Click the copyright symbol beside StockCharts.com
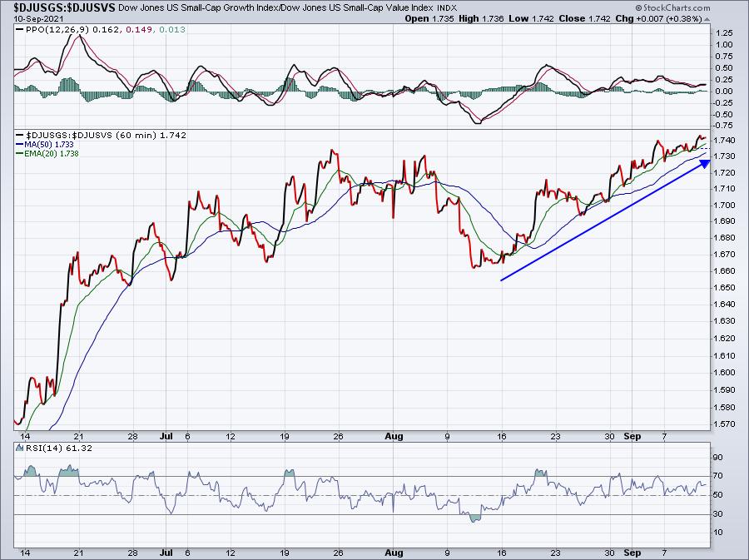The image size is (749, 560). [638, 8]
